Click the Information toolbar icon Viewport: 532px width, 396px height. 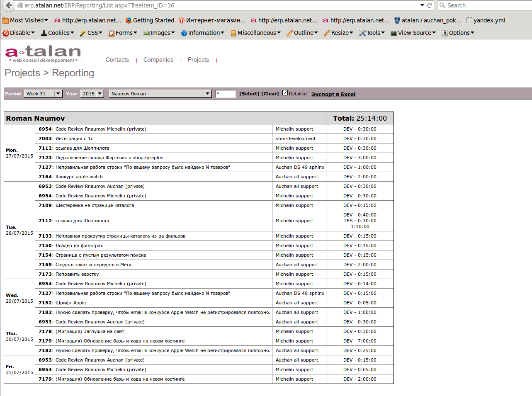184,33
